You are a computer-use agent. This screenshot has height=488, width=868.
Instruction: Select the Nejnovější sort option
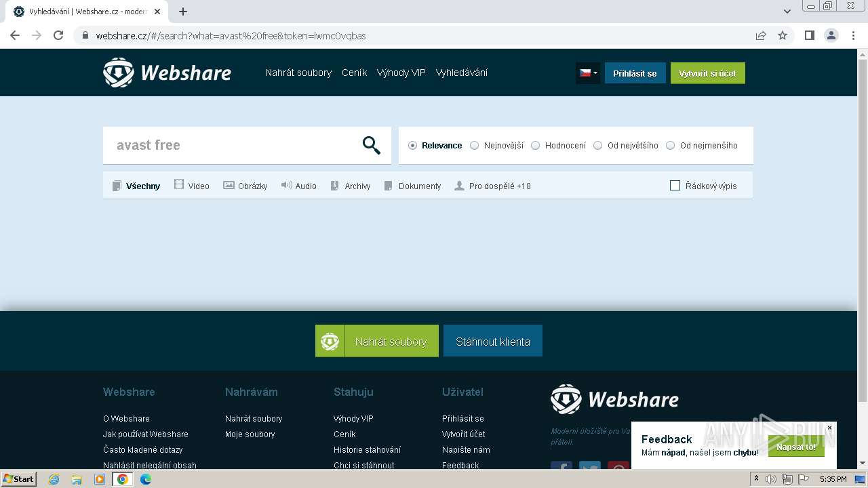496,145
